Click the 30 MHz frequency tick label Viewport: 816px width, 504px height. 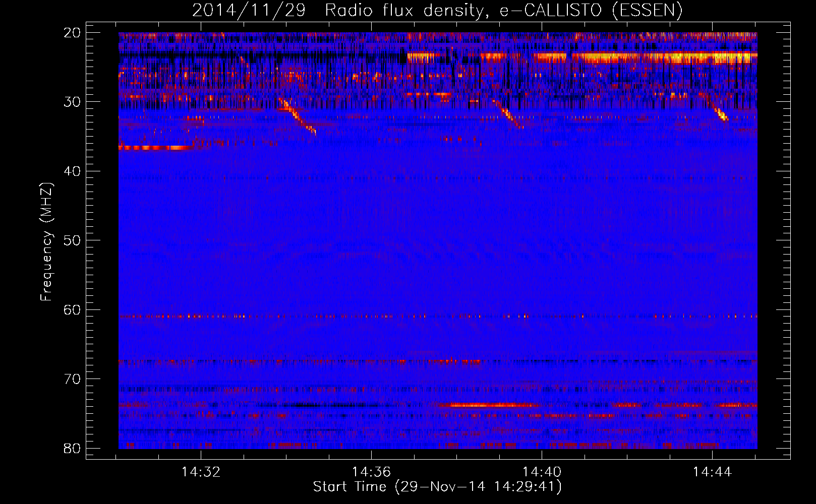tap(72, 102)
